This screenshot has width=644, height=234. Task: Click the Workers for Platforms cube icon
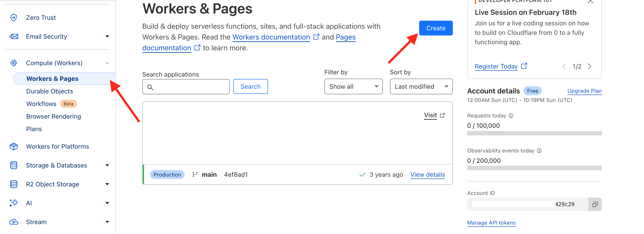13,146
